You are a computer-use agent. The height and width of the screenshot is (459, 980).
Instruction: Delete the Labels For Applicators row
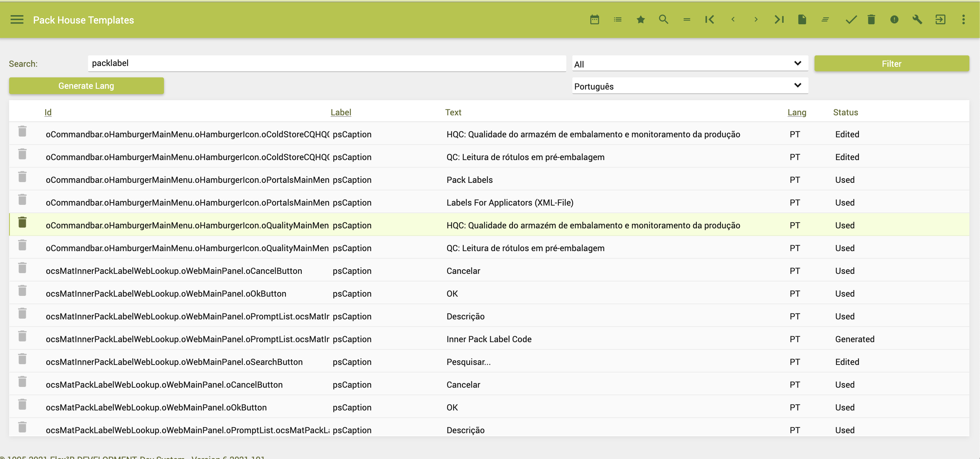pyautogui.click(x=22, y=200)
